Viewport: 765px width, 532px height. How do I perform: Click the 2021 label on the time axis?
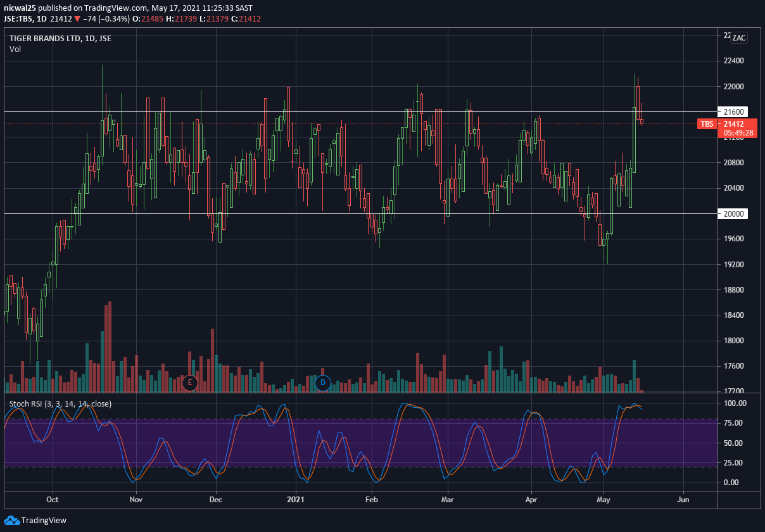296,499
